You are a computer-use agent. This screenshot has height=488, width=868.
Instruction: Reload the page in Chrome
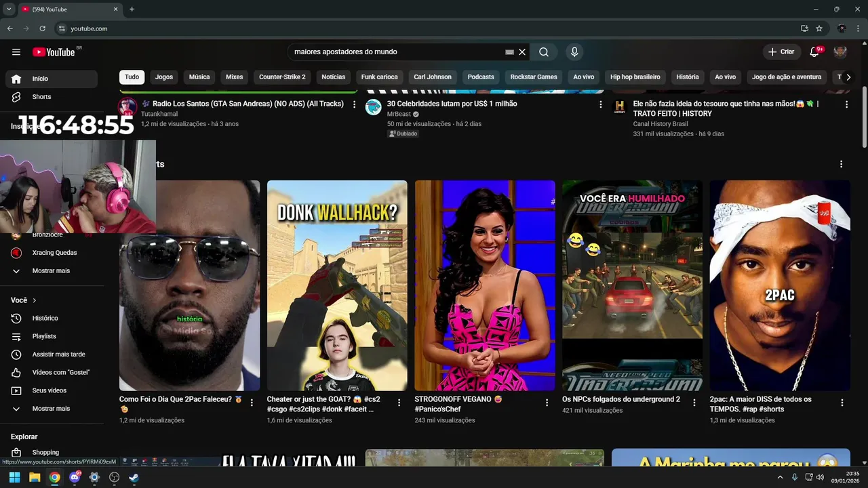coord(43,28)
